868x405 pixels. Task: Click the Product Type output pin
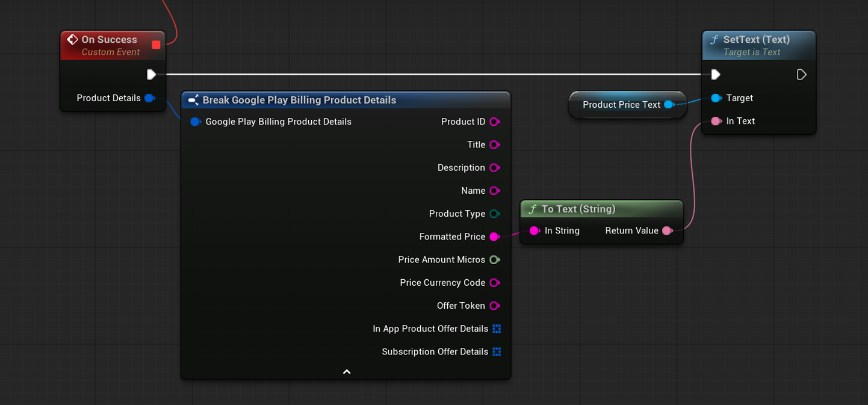point(495,214)
